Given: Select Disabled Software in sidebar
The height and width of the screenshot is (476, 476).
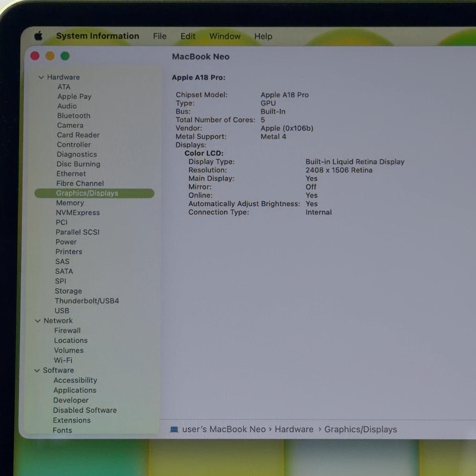Looking at the screenshot, I should click(85, 411).
